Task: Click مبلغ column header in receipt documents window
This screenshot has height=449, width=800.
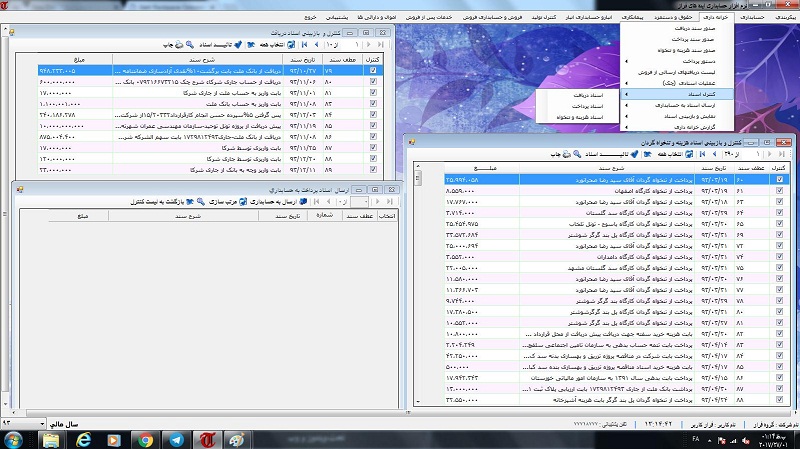Action: 75,60
